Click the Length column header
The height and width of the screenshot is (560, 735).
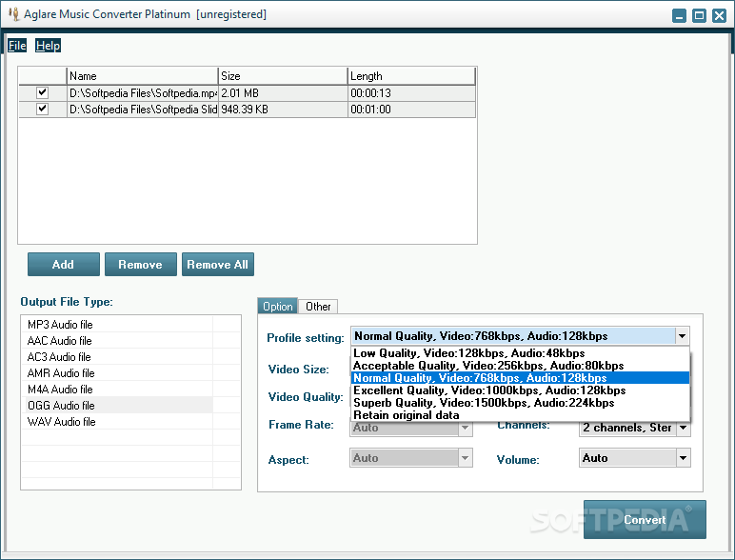coord(411,76)
